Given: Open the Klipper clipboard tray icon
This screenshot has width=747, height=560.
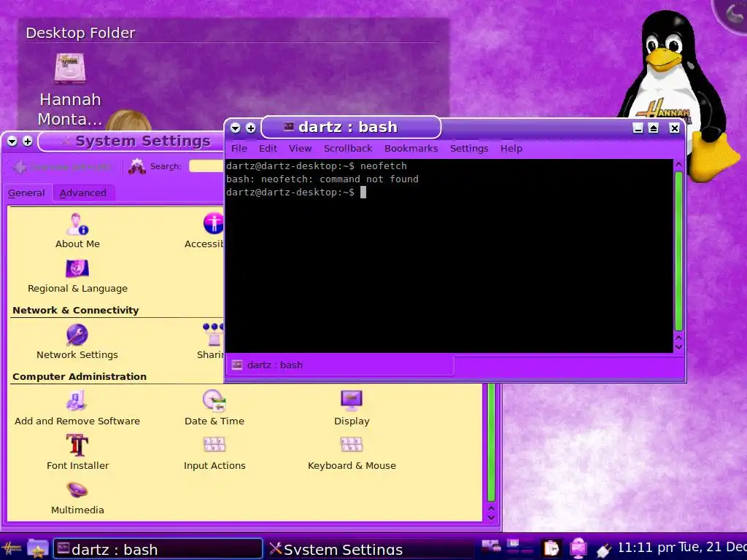Looking at the screenshot, I should (x=551, y=548).
